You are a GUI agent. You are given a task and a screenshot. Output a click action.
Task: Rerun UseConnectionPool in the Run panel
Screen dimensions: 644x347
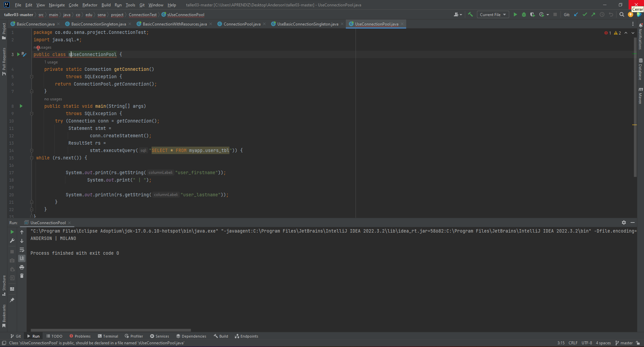[12, 232]
